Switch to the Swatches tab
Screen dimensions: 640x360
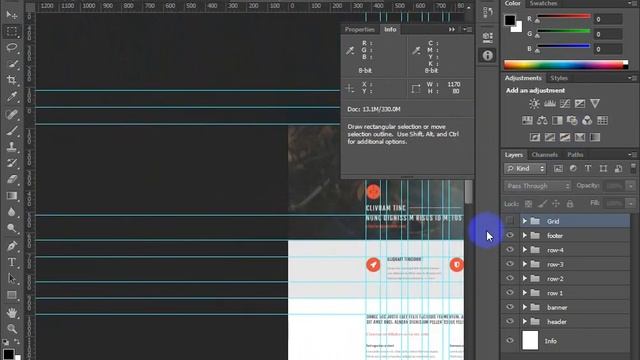pyautogui.click(x=543, y=3)
